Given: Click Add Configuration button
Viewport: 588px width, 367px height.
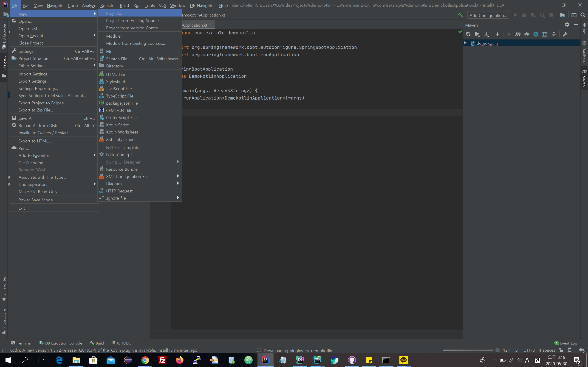Looking at the screenshot, I should [x=488, y=15].
